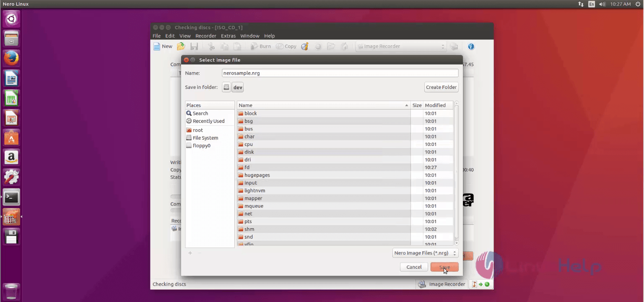This screenshot has width=644, height=302.
Task: Open Amazon from the launcher
Action: click(11, 158)
